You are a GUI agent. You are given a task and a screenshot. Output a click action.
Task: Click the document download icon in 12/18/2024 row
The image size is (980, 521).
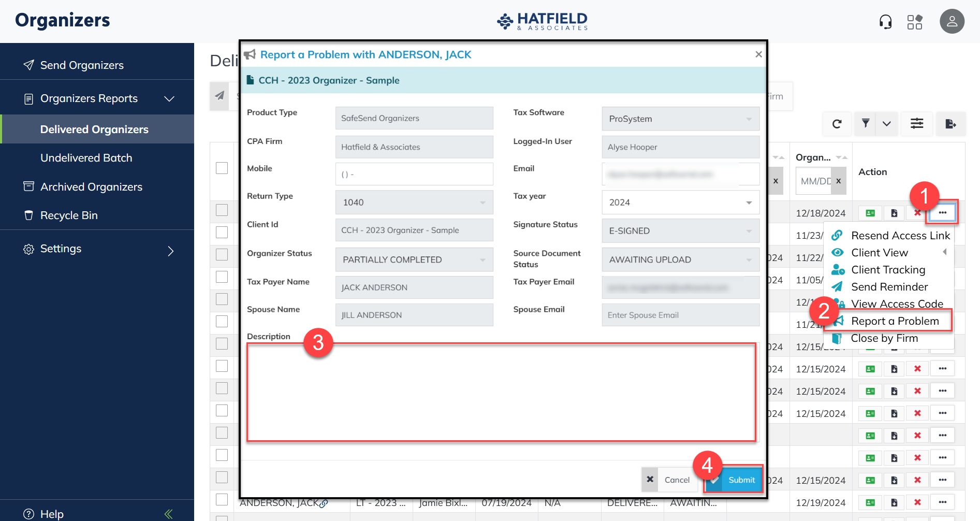tap(894, 213)
